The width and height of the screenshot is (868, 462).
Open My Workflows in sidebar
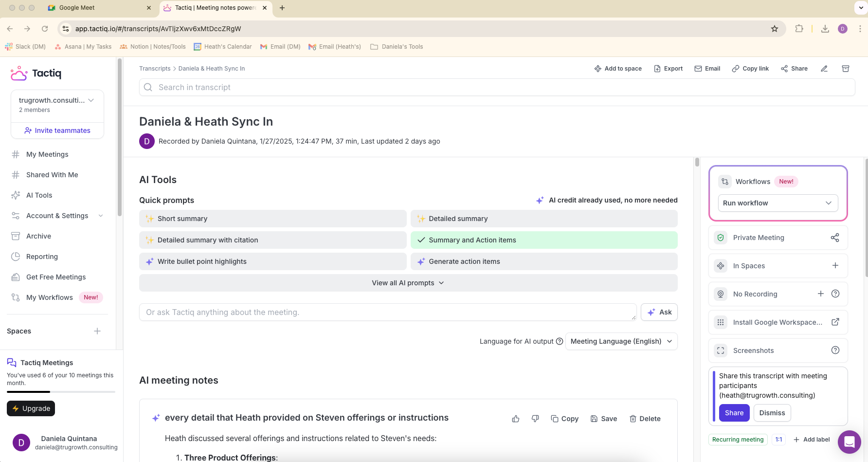[50, 297]
